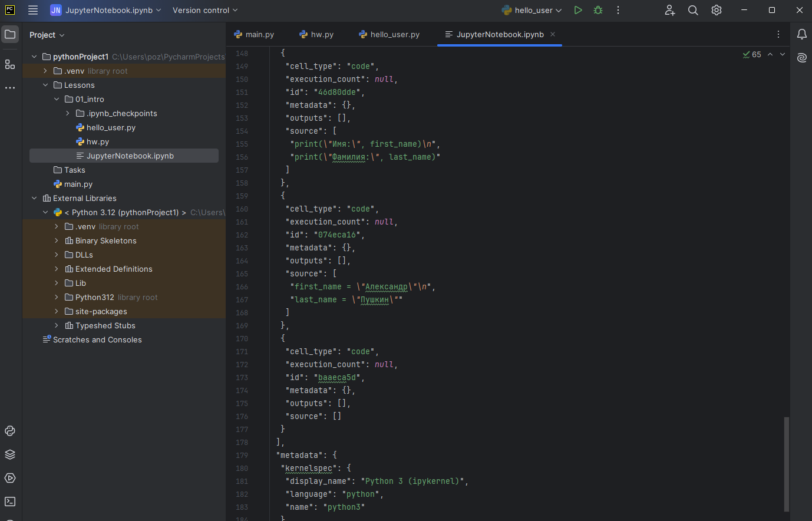Open the Python Packages tool window
812x521 pixels.
[x=9, y=454]
